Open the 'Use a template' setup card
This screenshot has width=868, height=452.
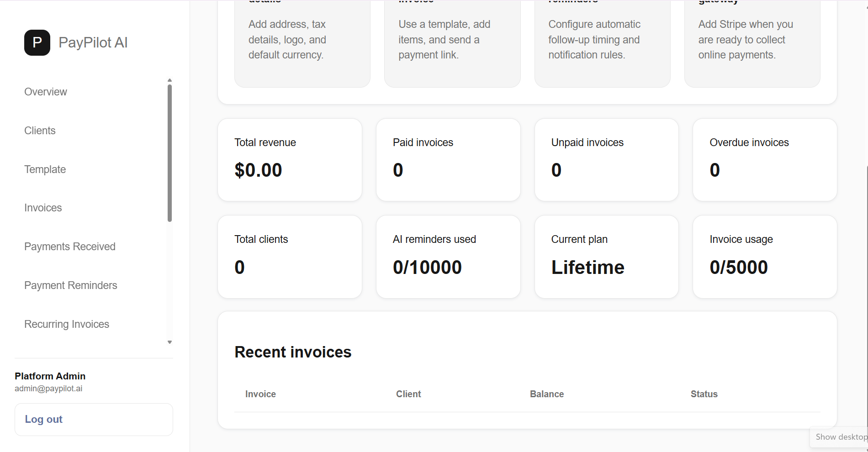point(452,44)
